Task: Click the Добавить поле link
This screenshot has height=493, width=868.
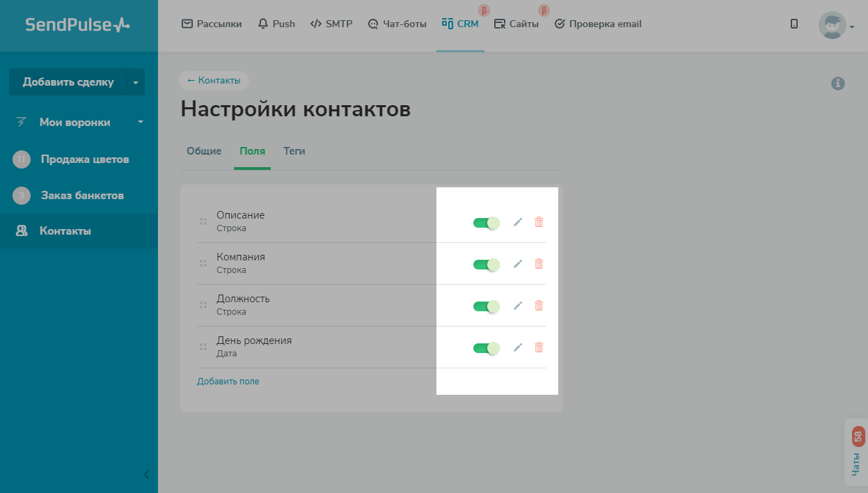Action: 228,382
